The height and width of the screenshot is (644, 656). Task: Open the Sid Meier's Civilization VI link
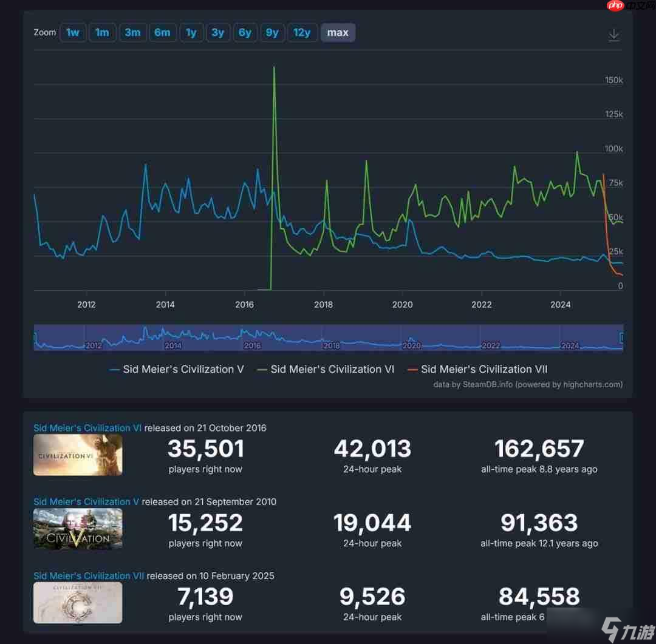87,428
